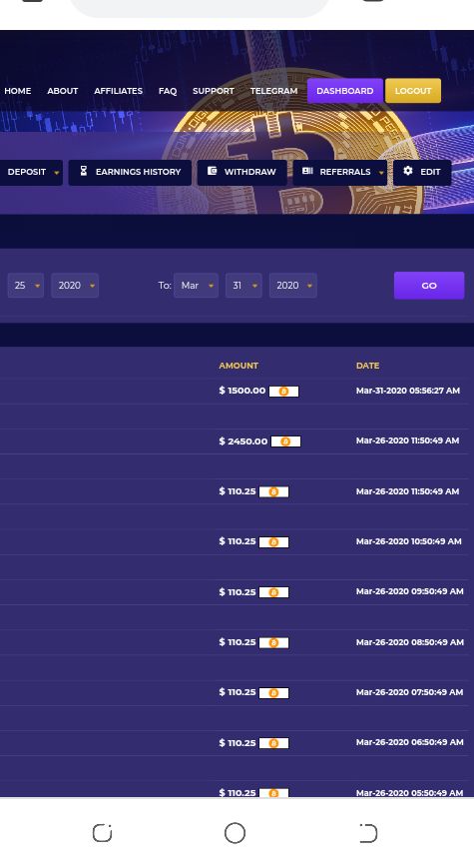Select the $ 2450.00 amount
Viewport: 474px width, 868px height.
[x=243, y=441]
